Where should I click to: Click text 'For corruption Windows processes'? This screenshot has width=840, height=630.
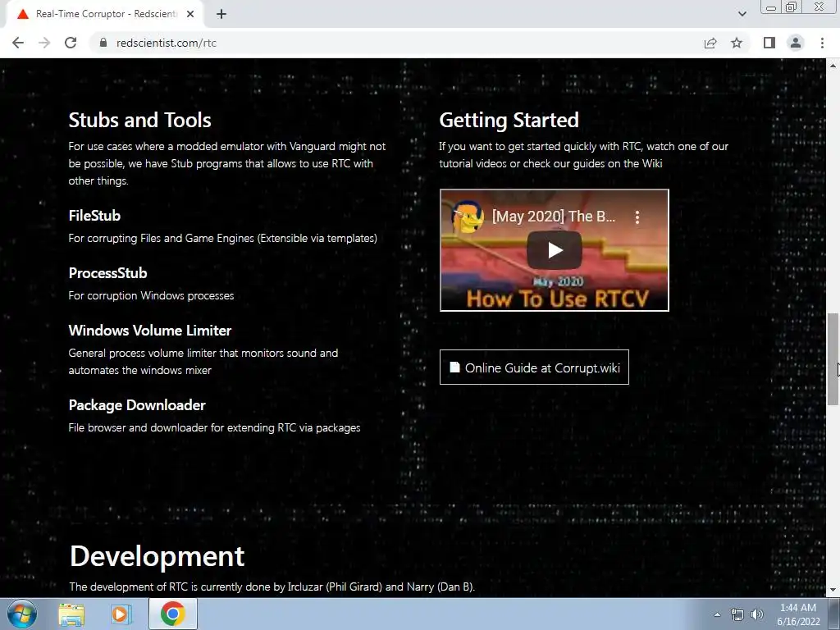151,295
